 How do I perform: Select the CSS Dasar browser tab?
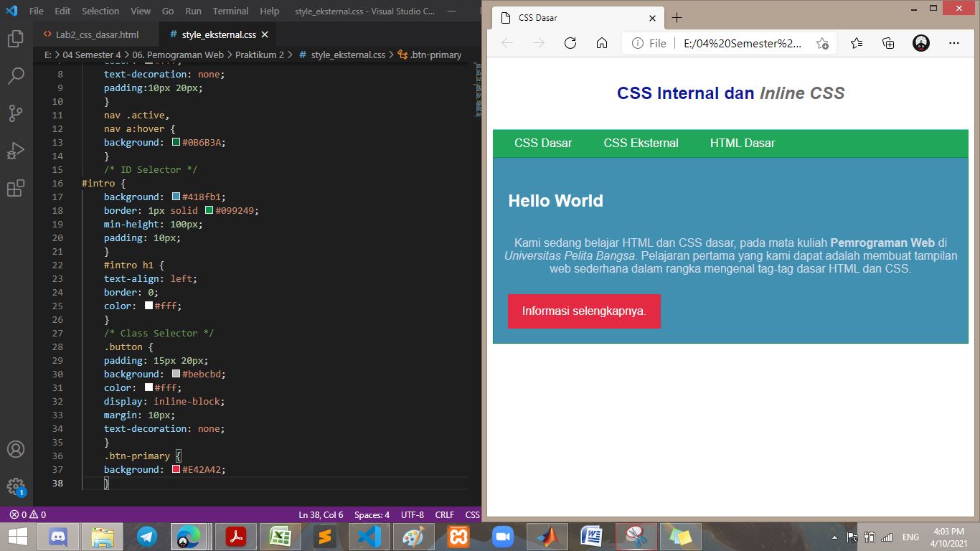(576, 18)
